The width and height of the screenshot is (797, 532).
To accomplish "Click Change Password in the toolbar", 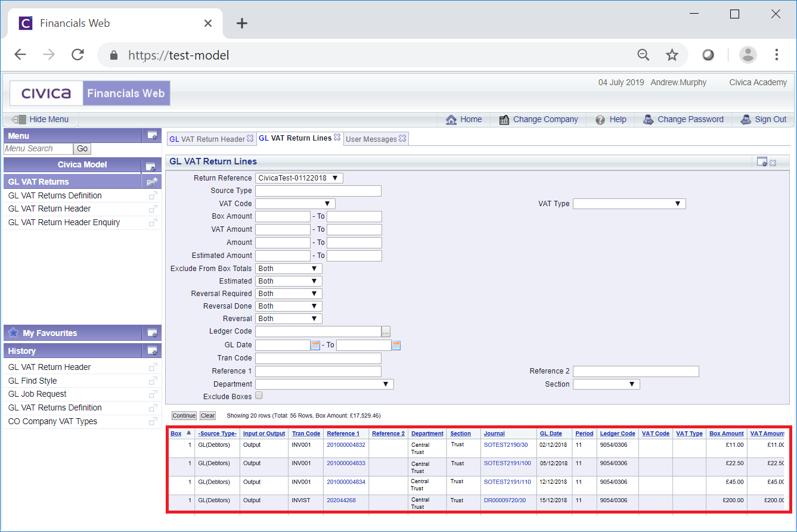I will coord(683,119).
